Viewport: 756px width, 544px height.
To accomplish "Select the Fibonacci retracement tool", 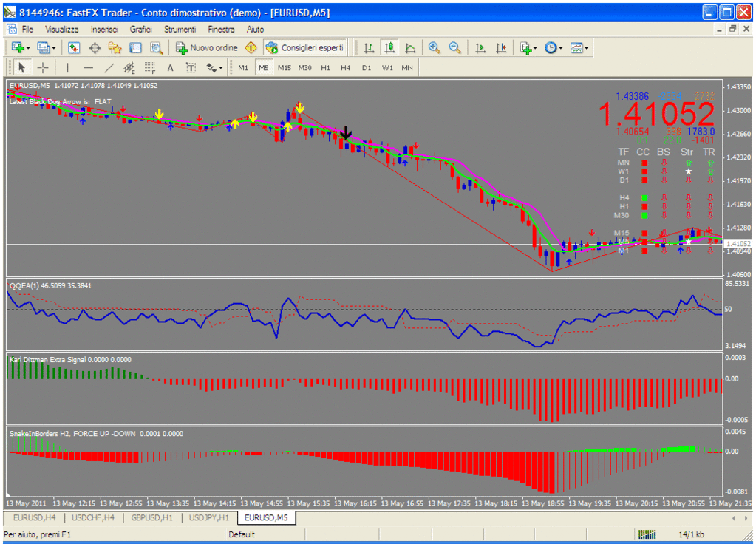I will 150,68.
